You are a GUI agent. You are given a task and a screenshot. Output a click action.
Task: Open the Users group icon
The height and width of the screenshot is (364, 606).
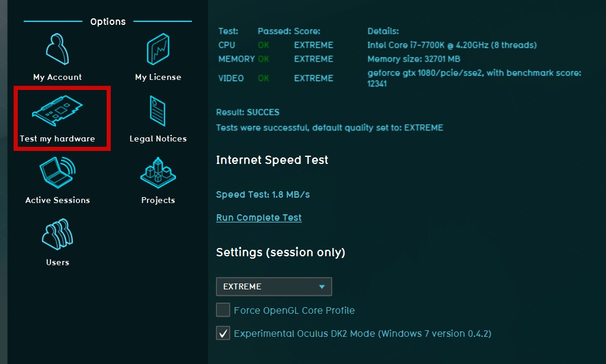click(57, 235)
